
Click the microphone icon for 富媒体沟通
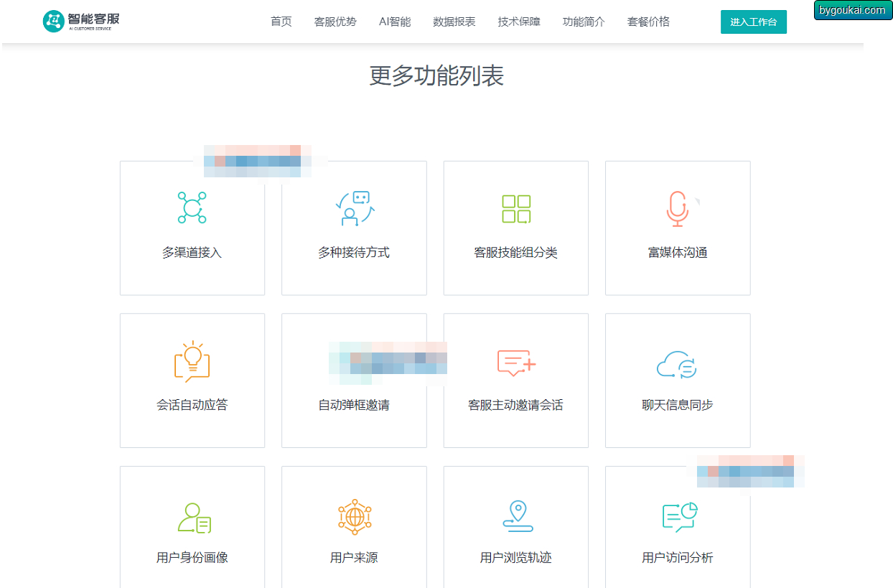pos(677,209)
